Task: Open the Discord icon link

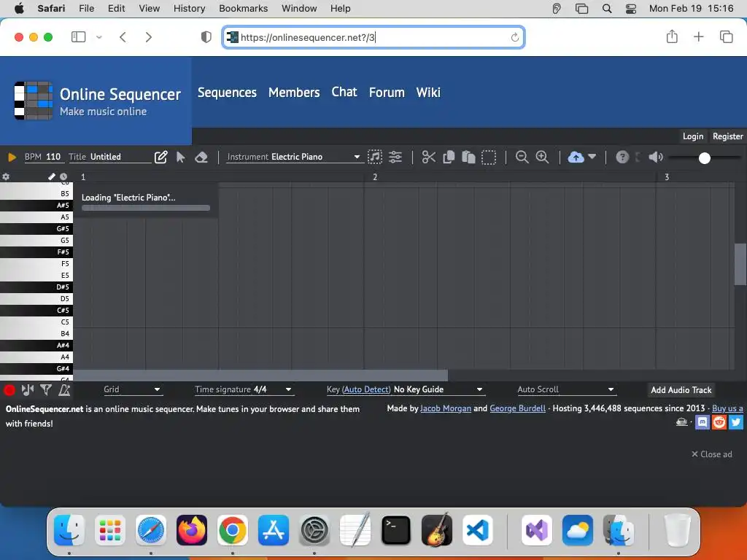Action: click(x=703, y=422)
